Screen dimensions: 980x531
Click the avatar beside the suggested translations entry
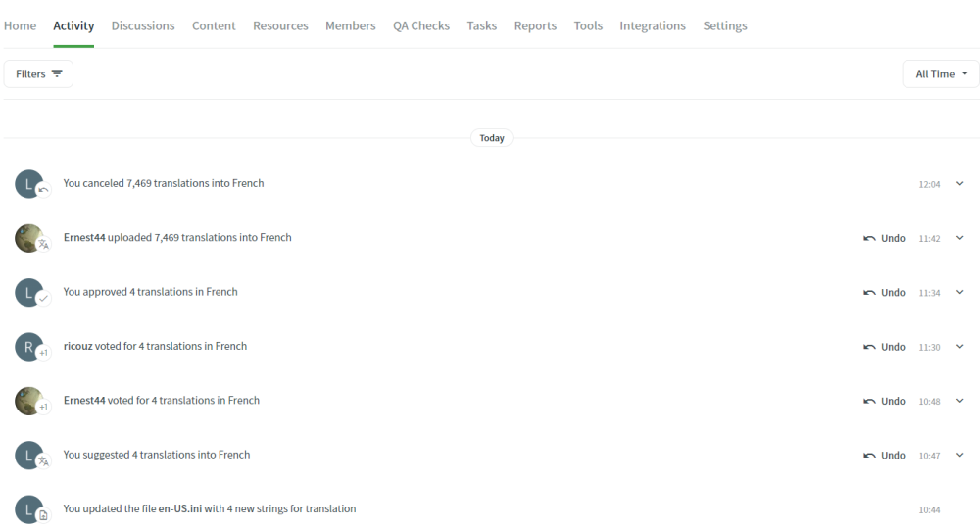point(28,455)
